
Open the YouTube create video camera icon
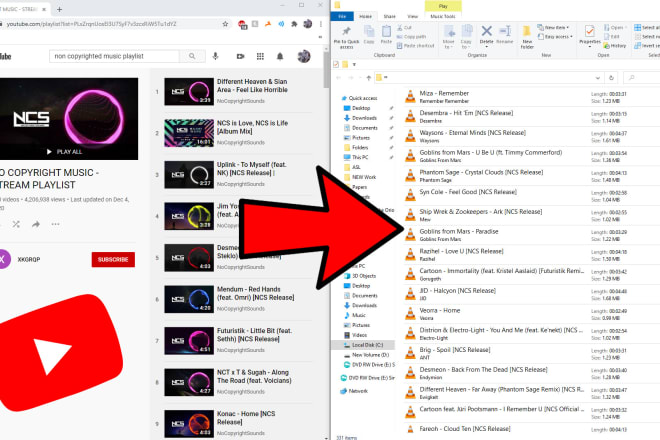(x=240, y=56)
